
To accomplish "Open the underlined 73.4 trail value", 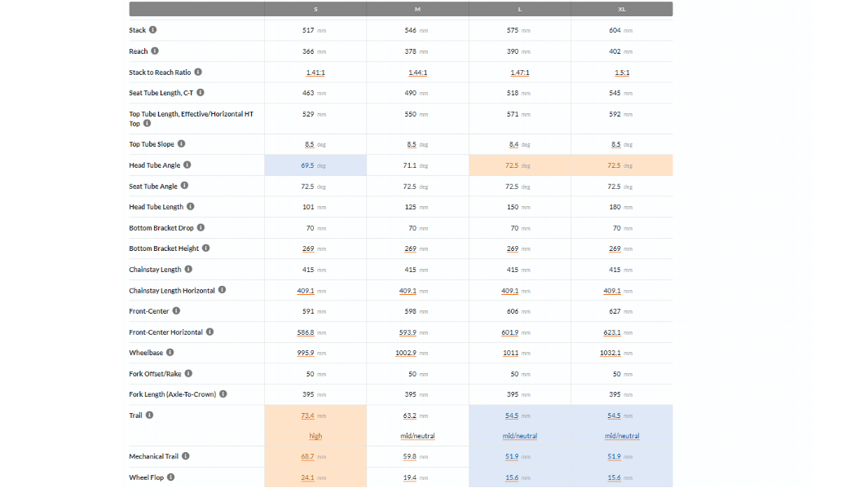I will tap(307, 415).
